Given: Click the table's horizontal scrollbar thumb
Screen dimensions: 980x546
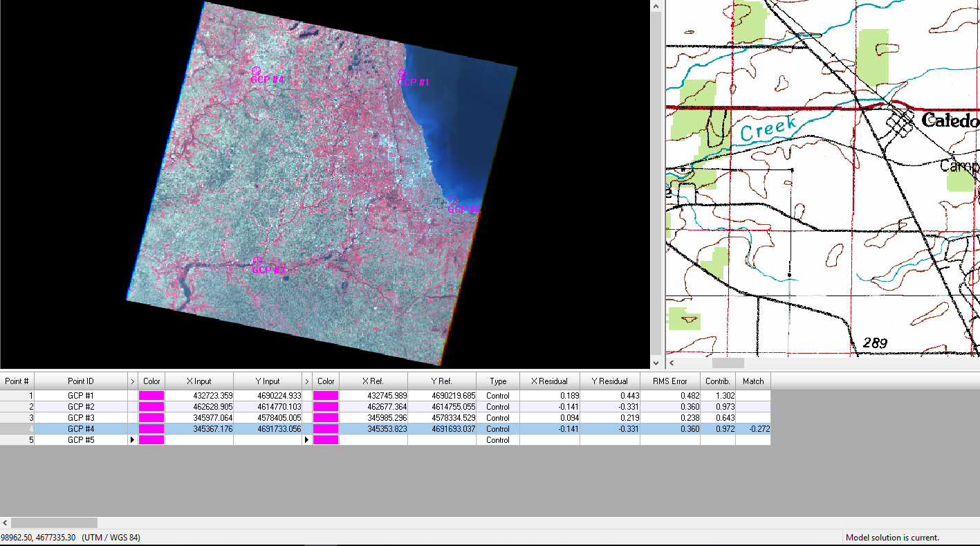Looking at the screenshot, I should (54, 522).
